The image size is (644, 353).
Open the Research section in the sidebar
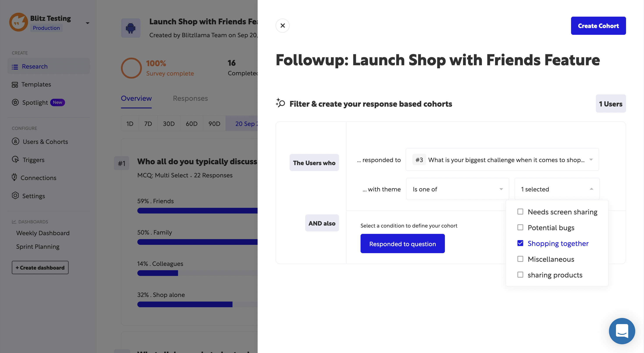pos(35,66)
